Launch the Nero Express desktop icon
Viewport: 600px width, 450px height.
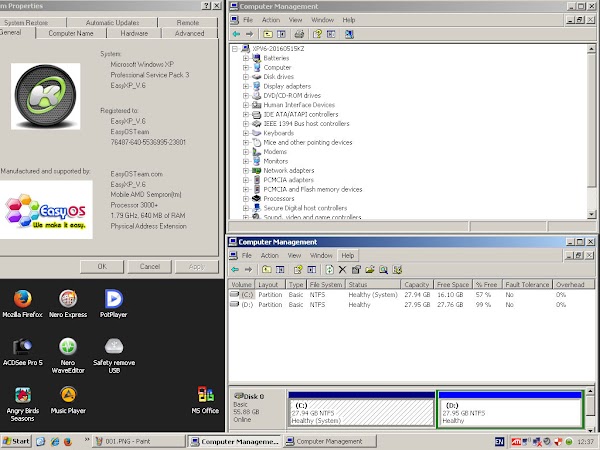pos(68,299)
